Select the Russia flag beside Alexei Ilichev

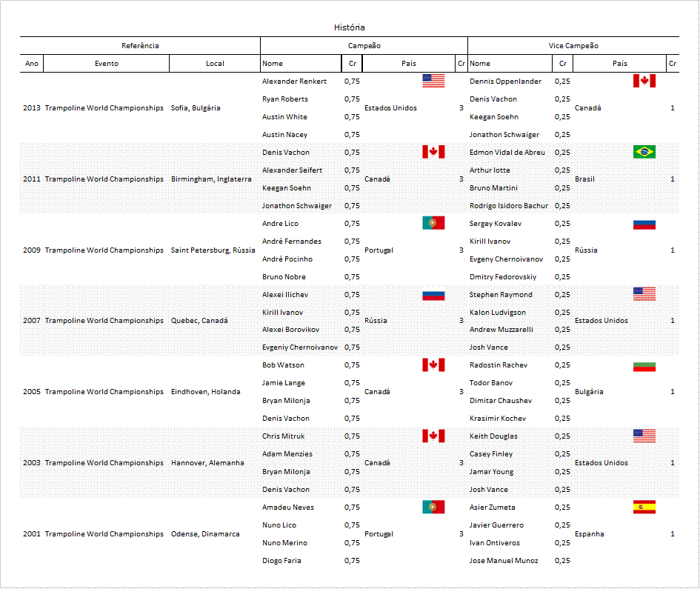click(x=433, y=296)
